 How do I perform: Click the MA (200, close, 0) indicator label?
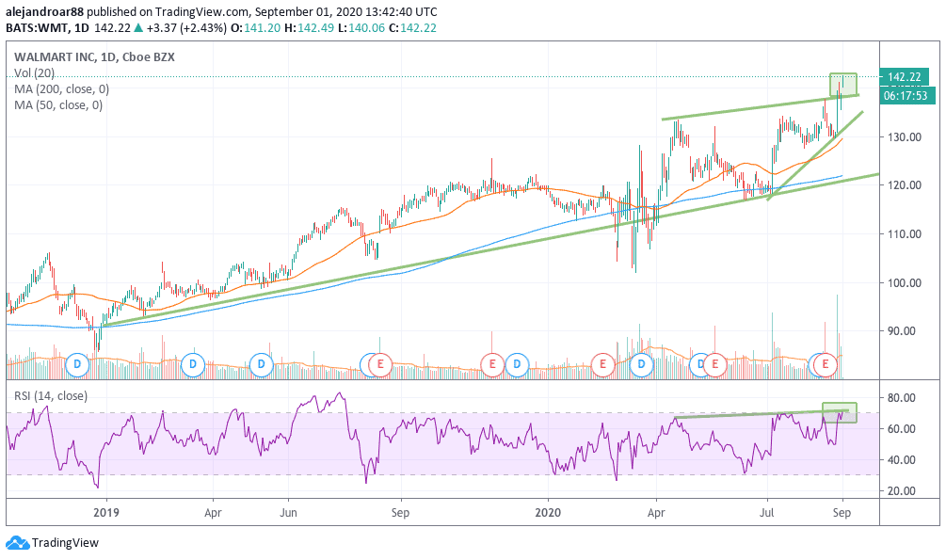pyautogui.click(x=61, y=88)
